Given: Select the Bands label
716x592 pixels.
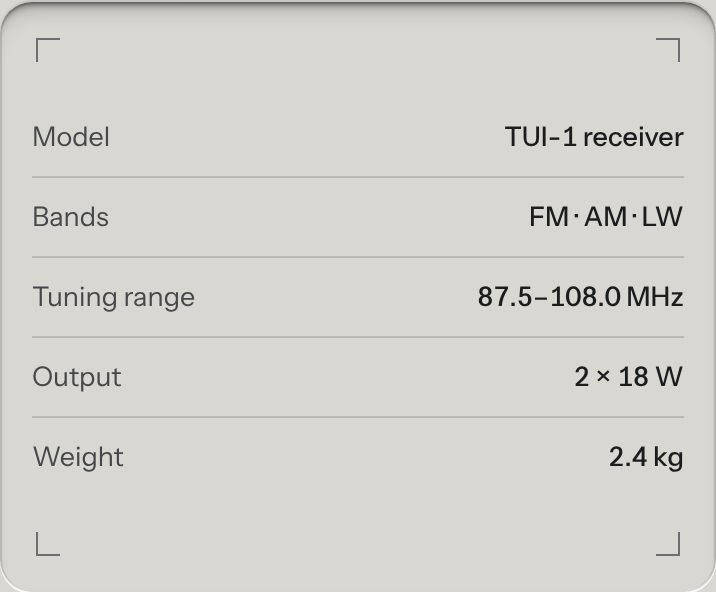Looking at the screenshot, I should click(71, 217).
